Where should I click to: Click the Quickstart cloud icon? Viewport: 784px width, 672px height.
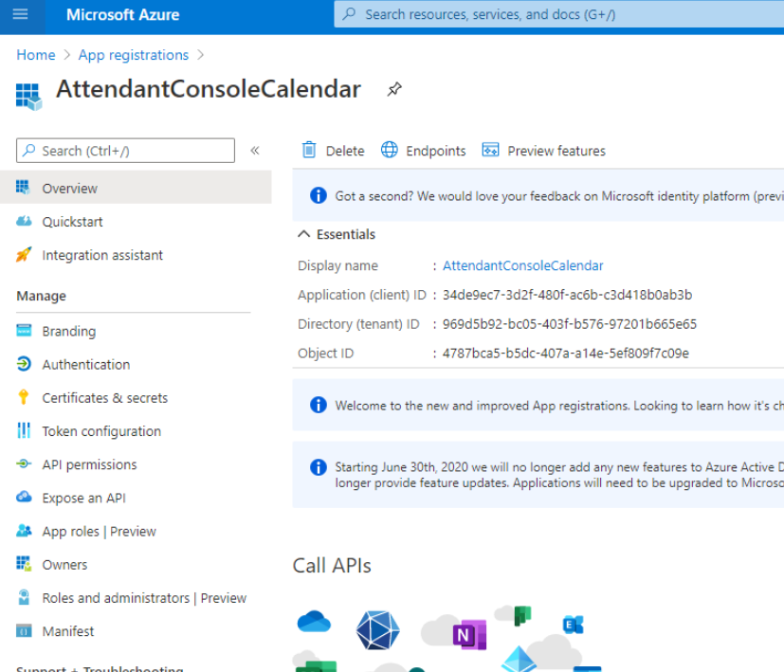point(25,222)
